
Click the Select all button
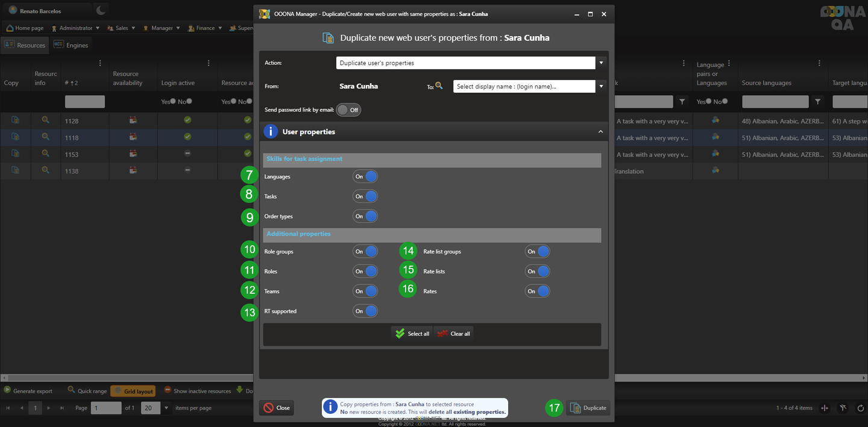coord(412,334)
